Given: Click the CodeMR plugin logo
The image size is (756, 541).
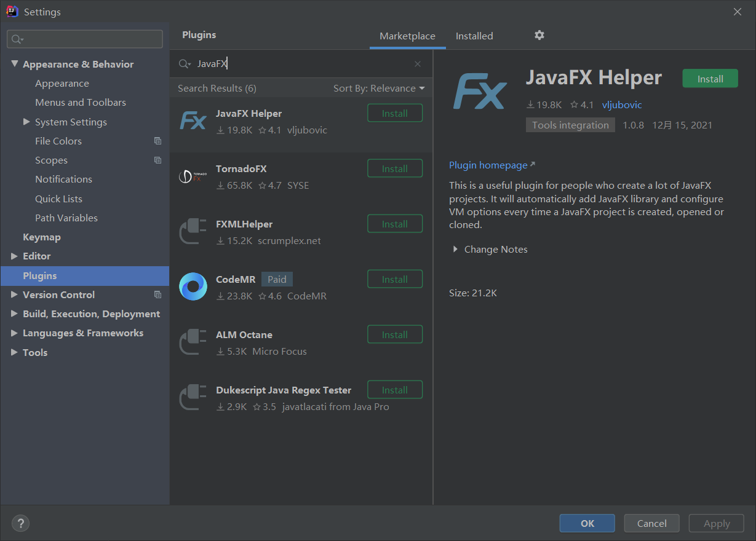Looking at the screenshot, I should (x=193, y=286).
